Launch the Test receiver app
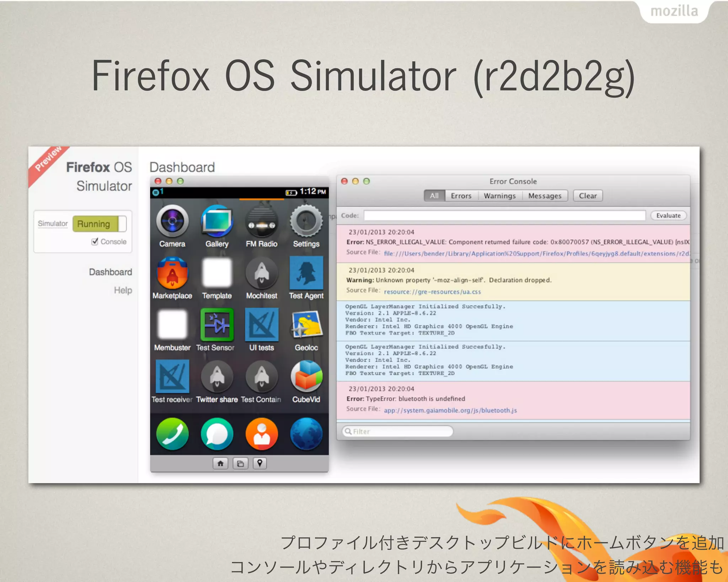 (172, 377)
